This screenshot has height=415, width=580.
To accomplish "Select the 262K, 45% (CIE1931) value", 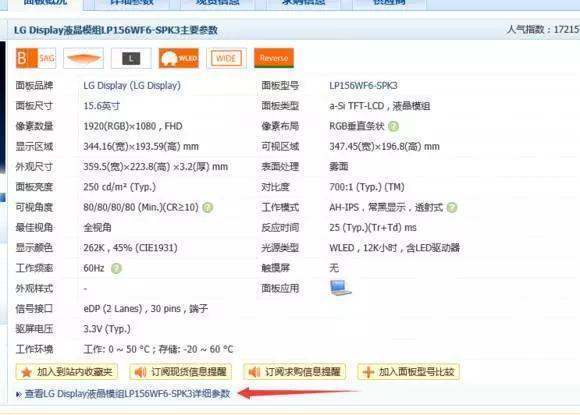I will [x=130, y=248].
